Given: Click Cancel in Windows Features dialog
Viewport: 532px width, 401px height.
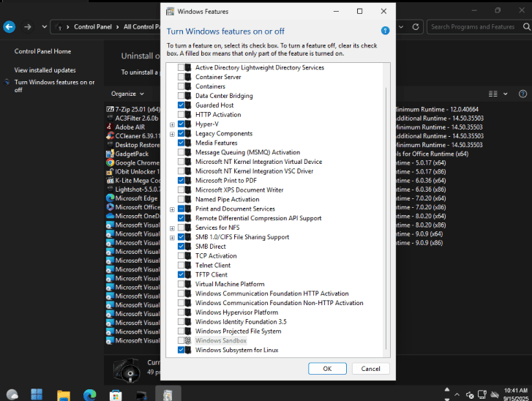Looking at the screenshot, I should (x=370, y=368).
